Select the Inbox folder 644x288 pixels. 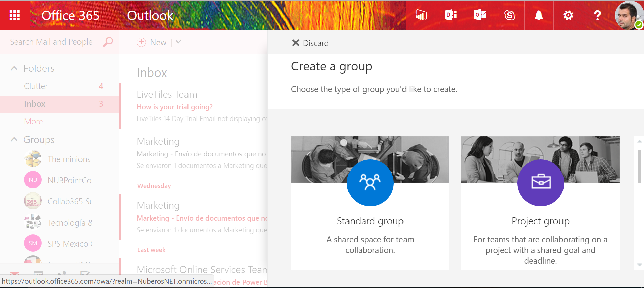[x=60, y=104]
